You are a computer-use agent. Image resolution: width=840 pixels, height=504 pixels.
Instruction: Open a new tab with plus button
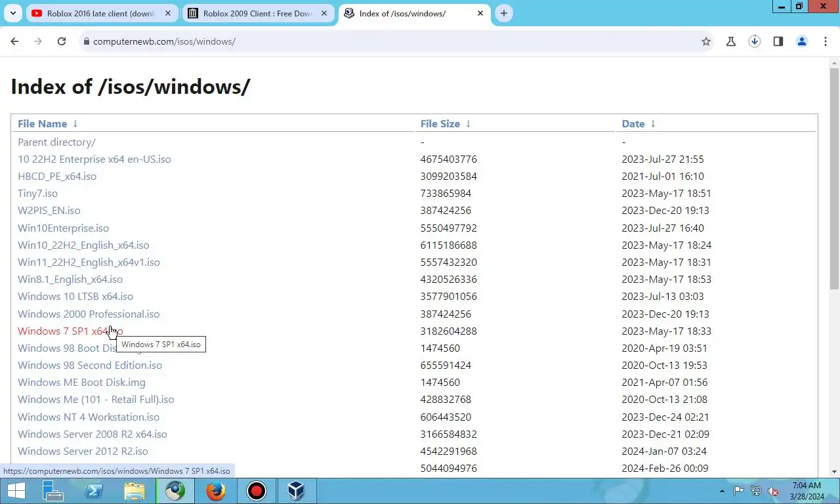503,13
